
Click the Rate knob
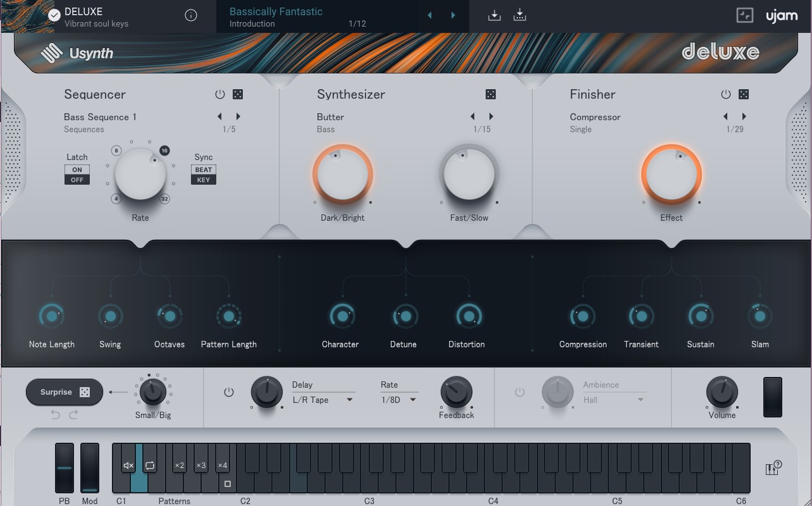[140, 175]
